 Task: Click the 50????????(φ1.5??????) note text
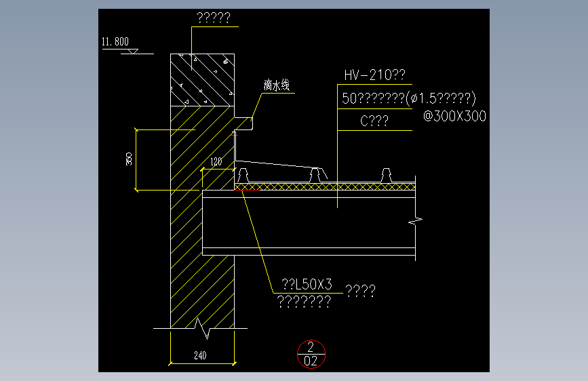tap(409, 98)
